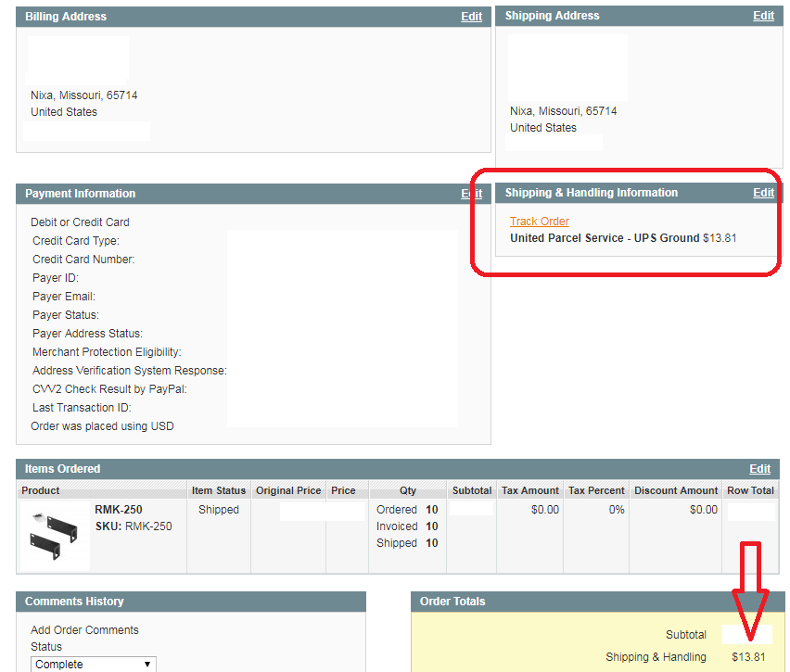
Task: Click Edit link in Shipping Address panel
Action: (x=763, y=16)
